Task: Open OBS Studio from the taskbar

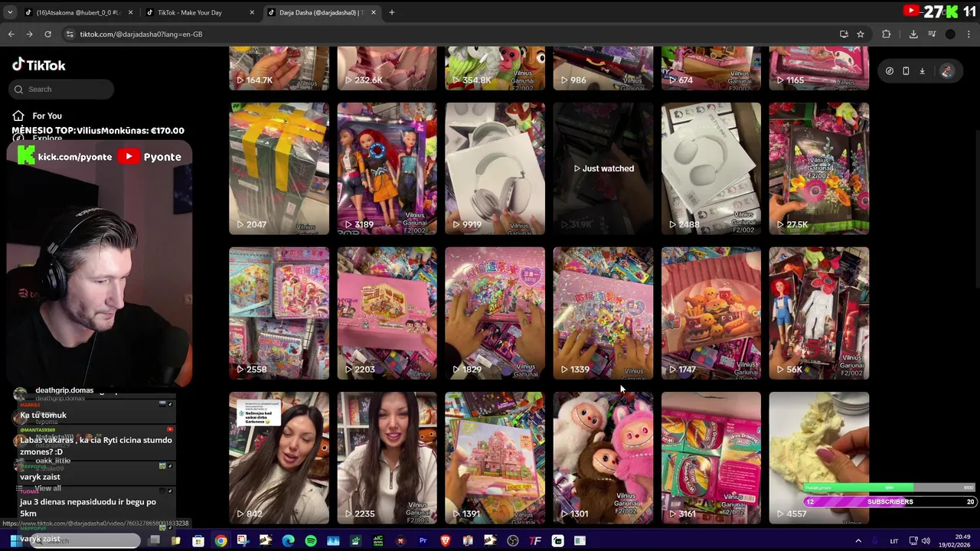Action: click(513, 541)
